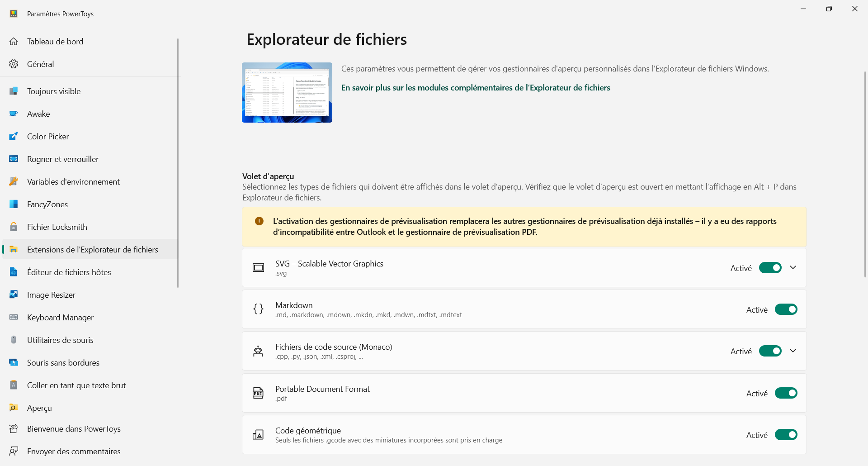Click the Général gear icon
This screenshot has width=868, height=466.
(x=14, y=64)
